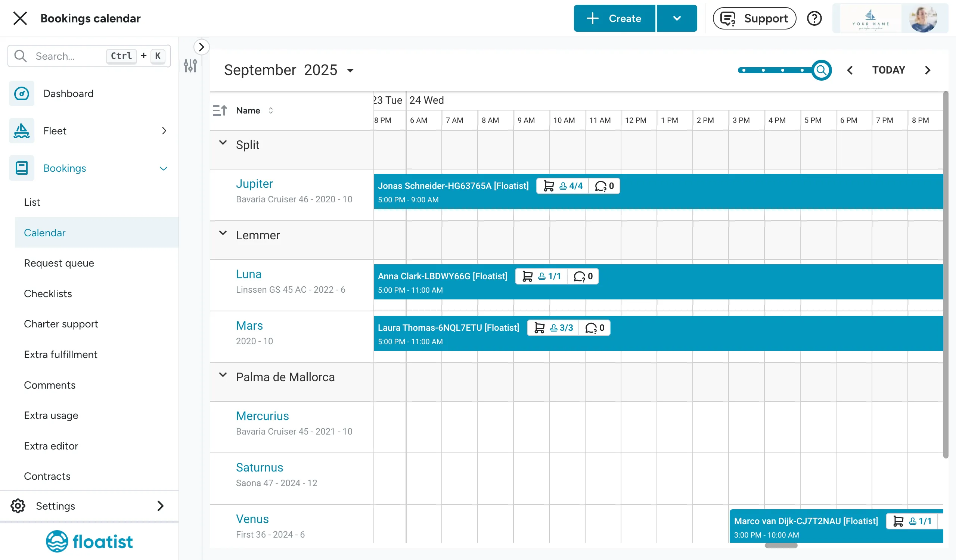Click the TODAY button
This screenshot has height=560, width=956.
[x=888, y=70]
